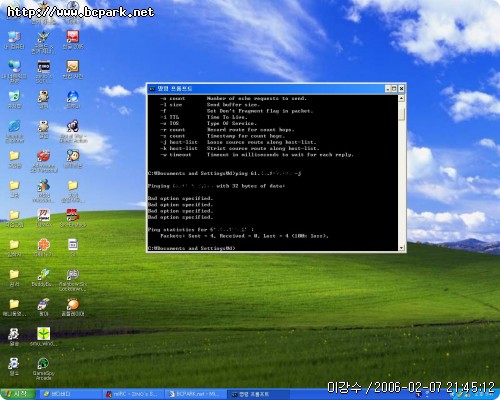Click the '-j host-list' help line
The image size is (500, 400).
click(x=238, y=142)
